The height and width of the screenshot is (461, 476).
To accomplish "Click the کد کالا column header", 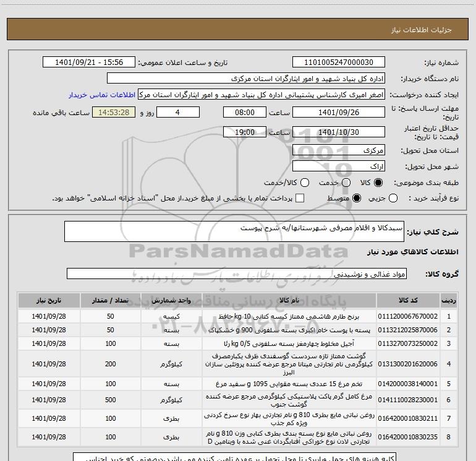I will [408, 301].
